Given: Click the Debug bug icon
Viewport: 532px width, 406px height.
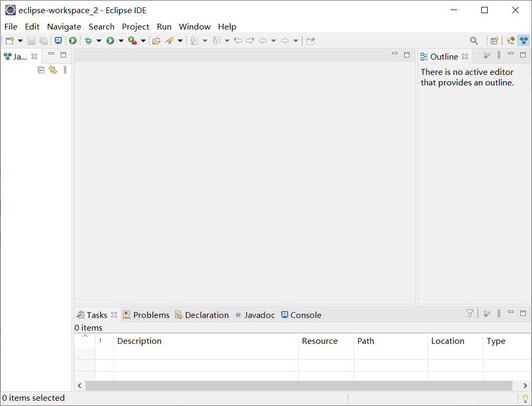Looking at the screenshot, I should tap(89, 41).
